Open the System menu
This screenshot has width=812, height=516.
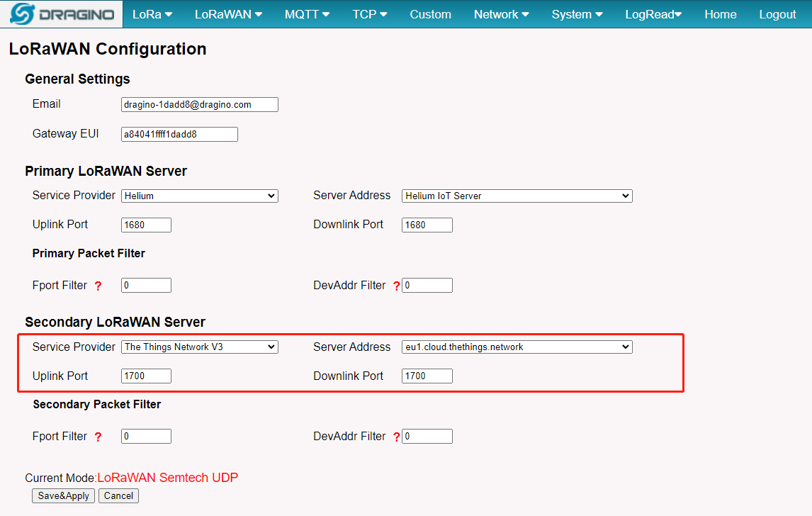pyautogui.click(x=577, y=14)
